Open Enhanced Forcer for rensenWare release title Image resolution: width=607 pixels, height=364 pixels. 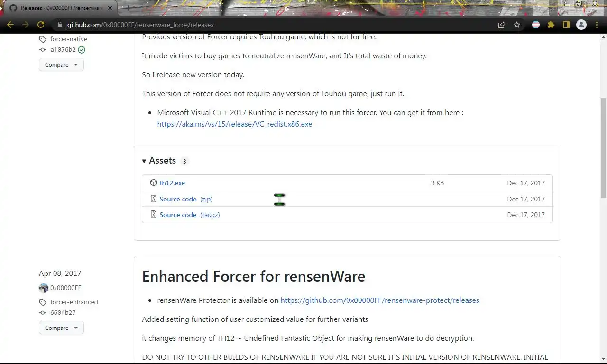click(254, 276)
